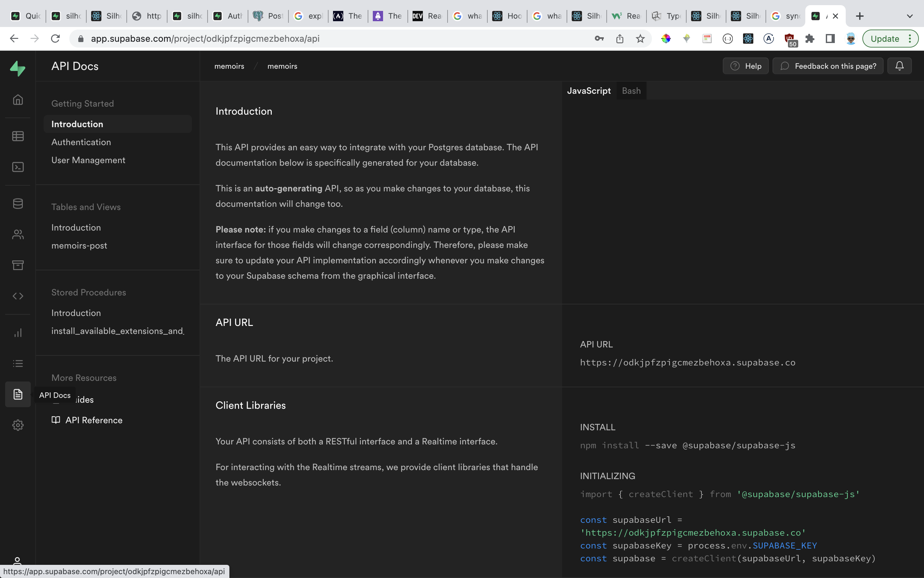Open install_available_extensions_and procedure docs

coord(118,331)
